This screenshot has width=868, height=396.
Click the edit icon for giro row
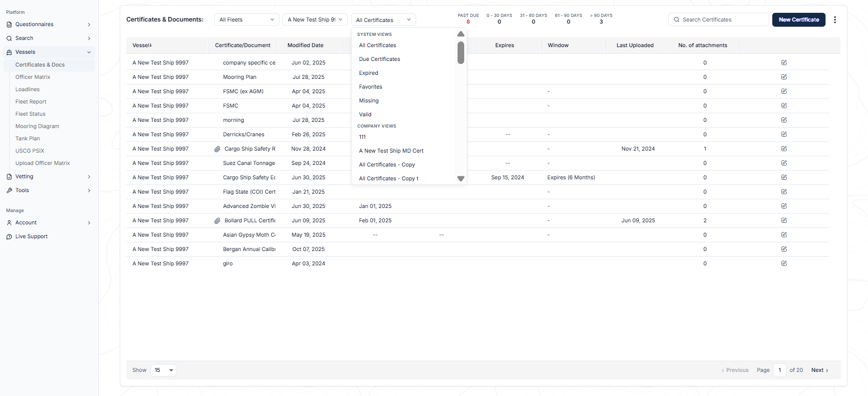784,263
